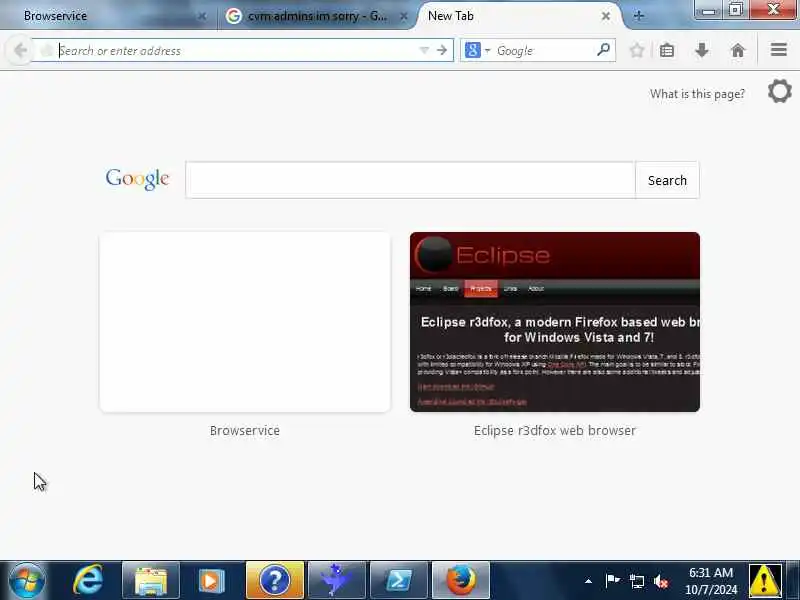Switch to the Browservice tab
800x600 pixels.
108,16
